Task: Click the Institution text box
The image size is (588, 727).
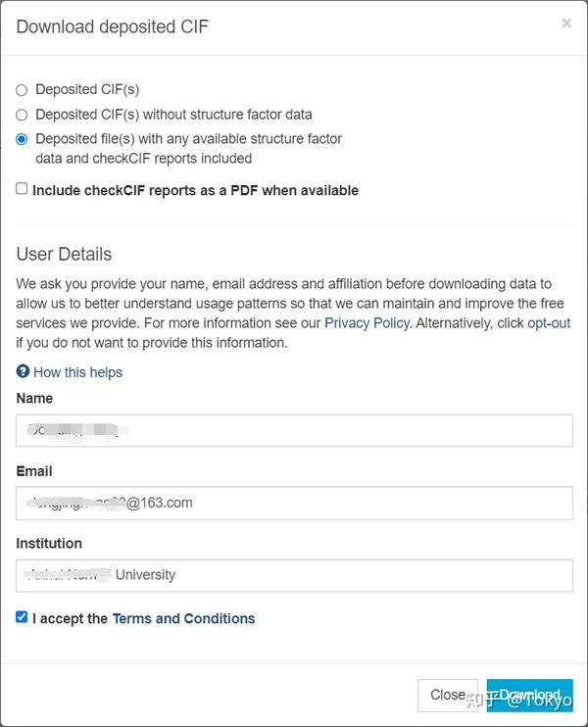Action: point(294,575)
